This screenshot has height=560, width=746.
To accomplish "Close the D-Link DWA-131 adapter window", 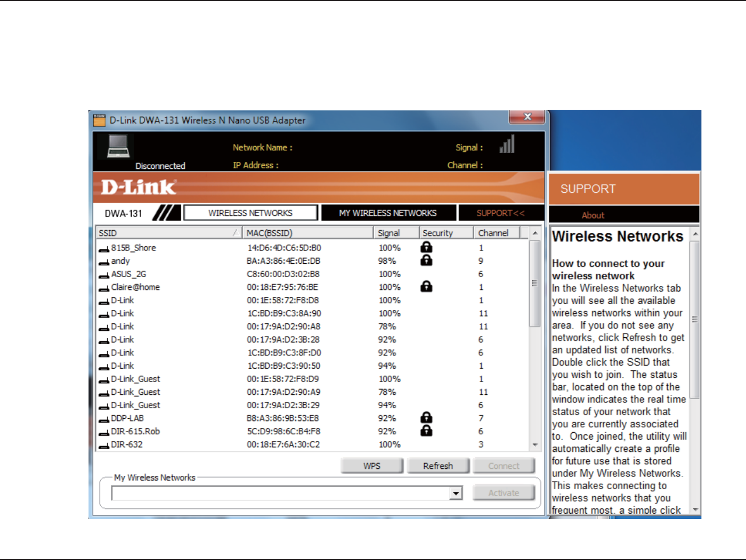I will [527, 117].
